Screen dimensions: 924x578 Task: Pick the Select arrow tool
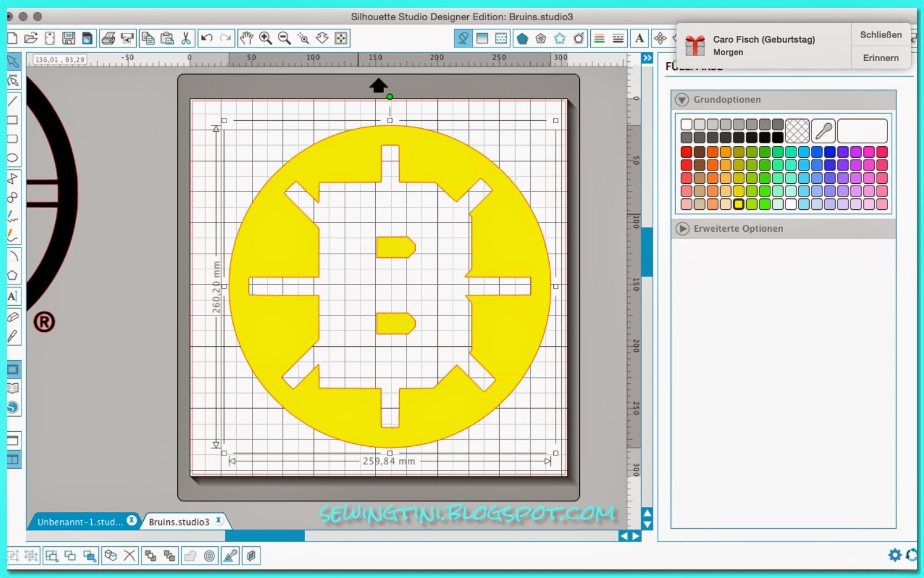[x=13, y=61]
